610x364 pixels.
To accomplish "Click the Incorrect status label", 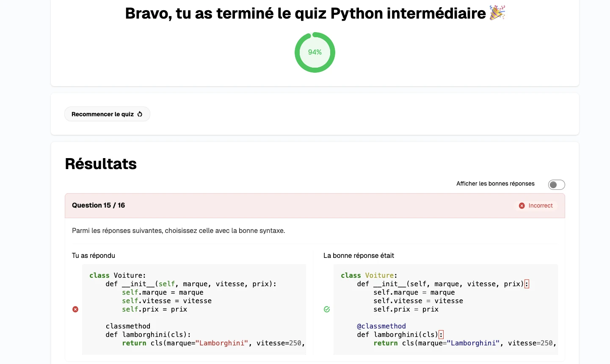I will [540, 205].
